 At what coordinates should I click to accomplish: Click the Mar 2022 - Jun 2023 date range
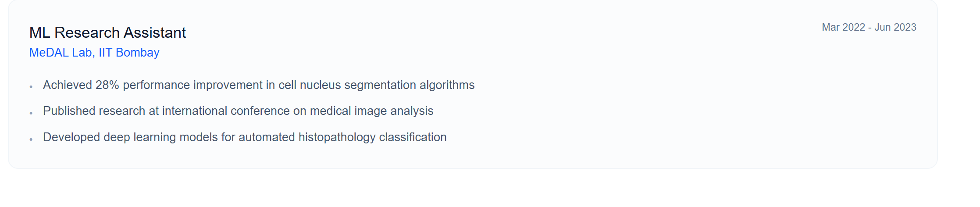[869, 27]
